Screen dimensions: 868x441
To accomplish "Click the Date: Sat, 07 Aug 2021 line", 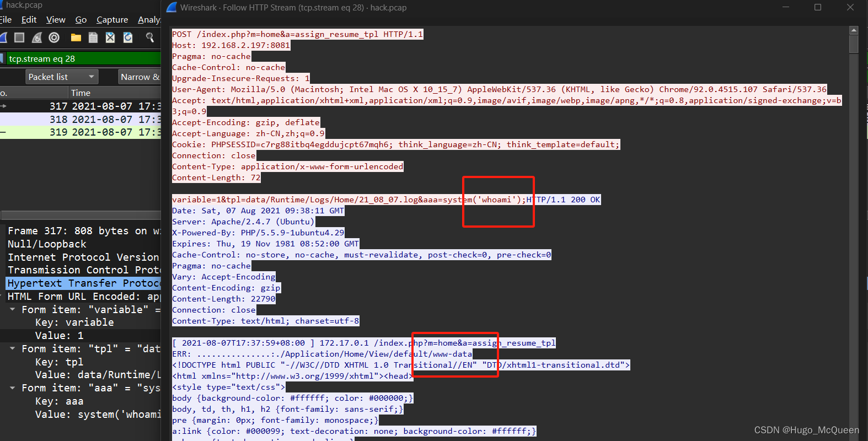I will click(258, 211).
